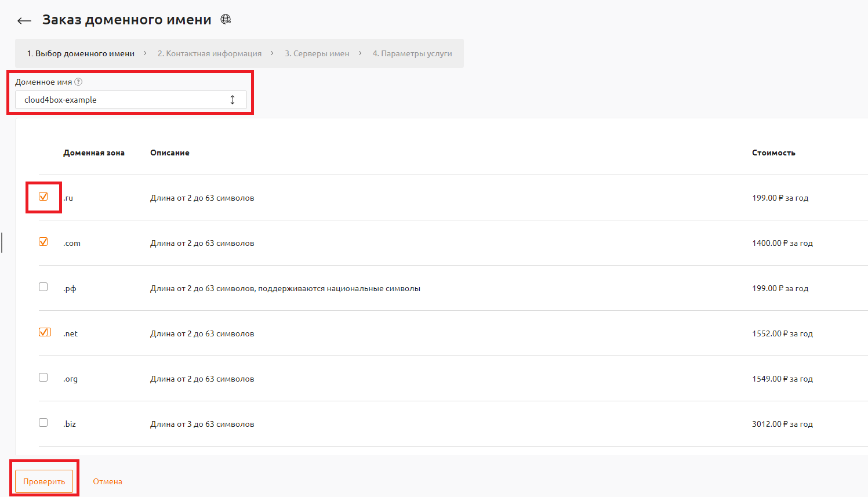This screenshot has height=497, width=868.
Task: Check the .org domain zone checkbox
Action: [43, 378]
